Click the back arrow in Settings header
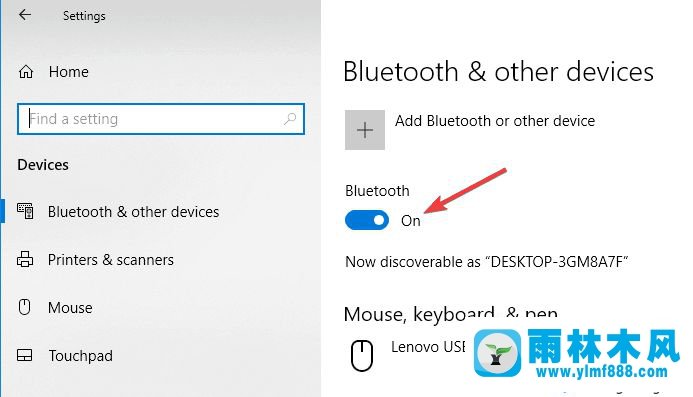Screen dimensions: 693x397 [x=25, y=15]
